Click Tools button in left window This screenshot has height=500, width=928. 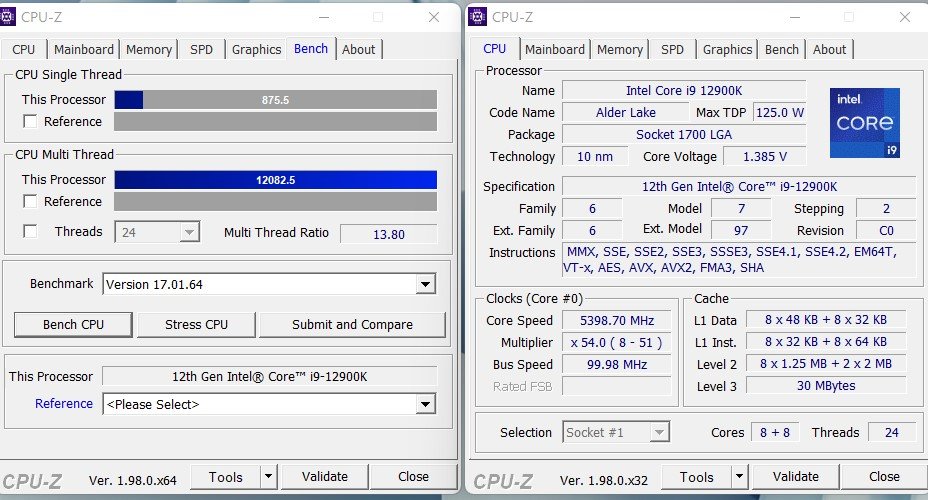point(225,476)
